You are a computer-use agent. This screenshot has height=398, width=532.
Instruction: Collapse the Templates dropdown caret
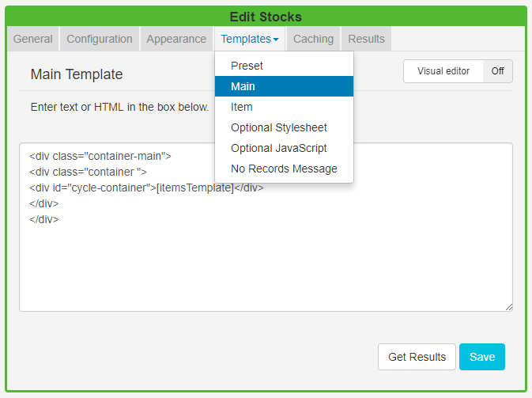276,40
